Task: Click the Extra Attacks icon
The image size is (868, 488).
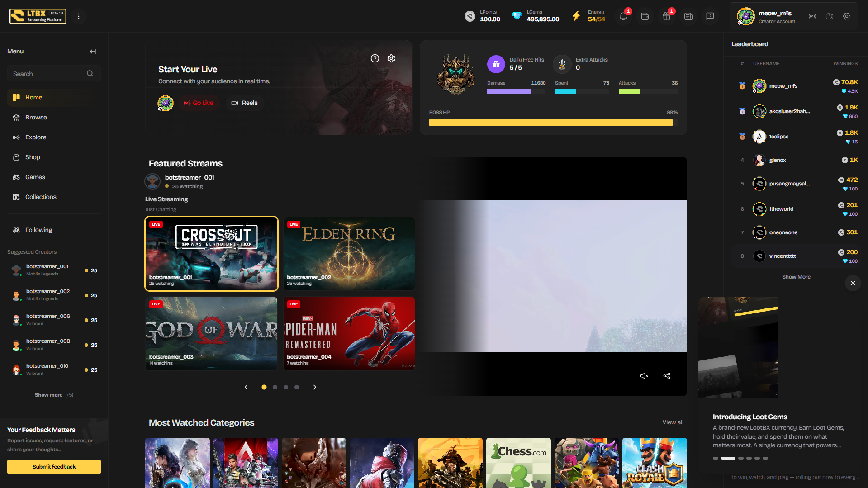Action: 562,64
